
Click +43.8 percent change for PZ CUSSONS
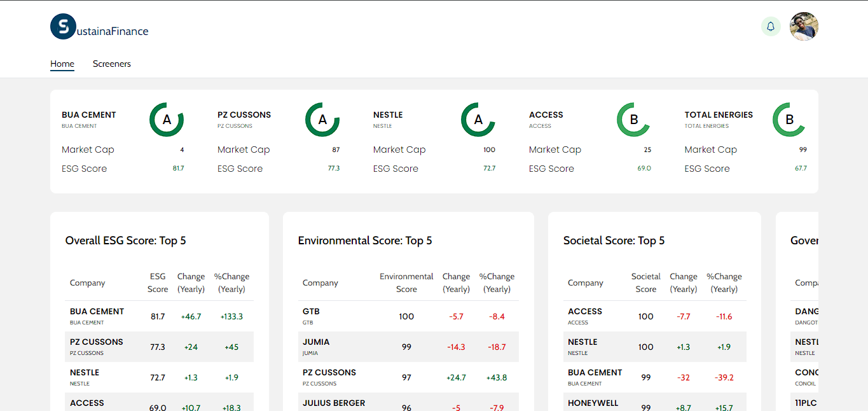497,377
